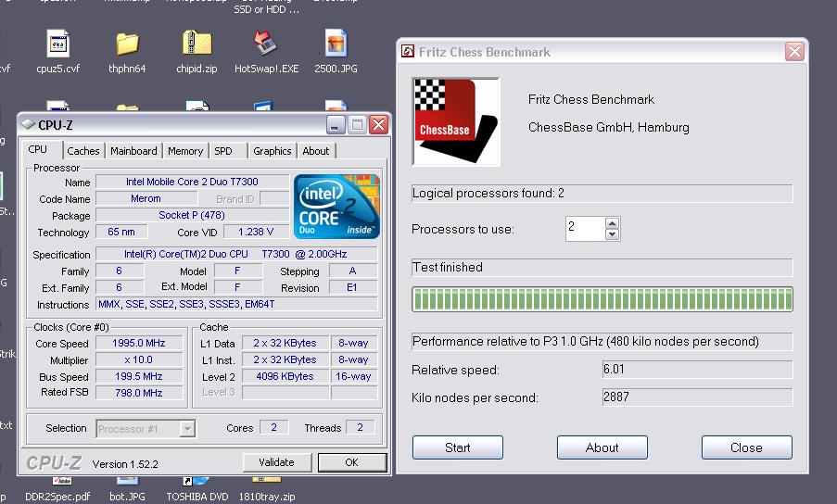The height and width of the screenshot is (504, 837).
Task: Click the Threads count value 2
Action: point(361,427)
